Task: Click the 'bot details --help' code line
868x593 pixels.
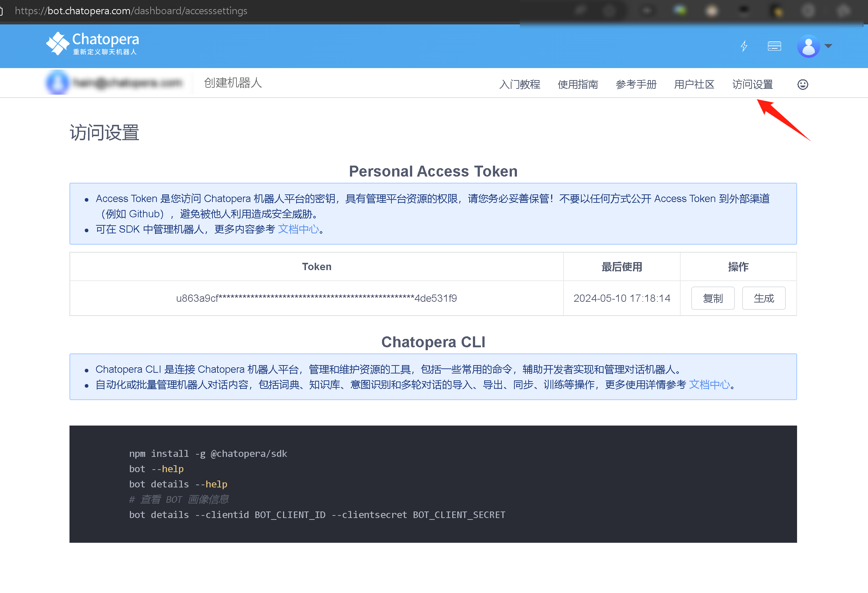Action: [178, 484]
